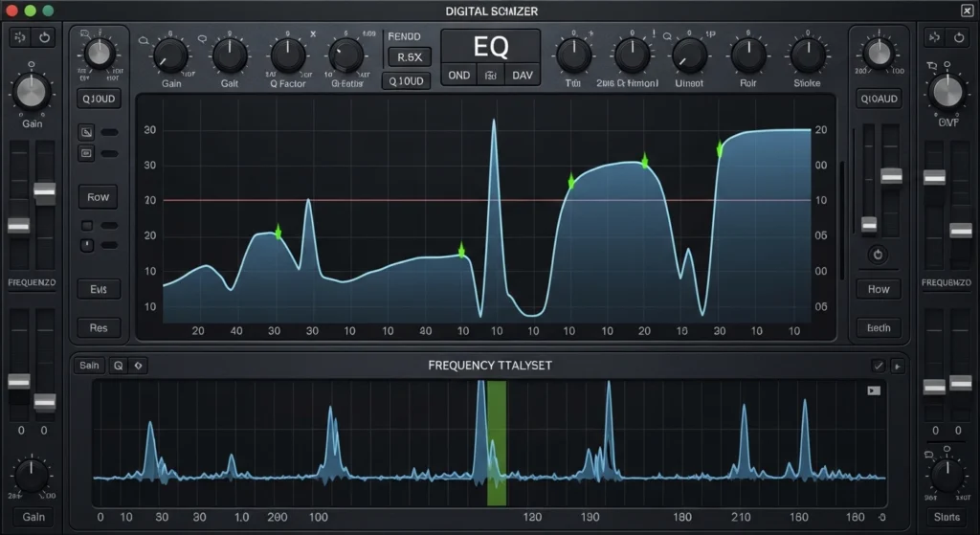Screen dimensions: 980x535
Task: Toggle the pill switch next to the small checkbox
Action: pyautogui.click(x=109, y=225)
